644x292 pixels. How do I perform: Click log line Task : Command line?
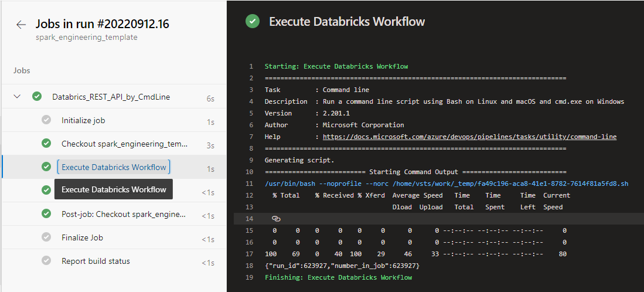click(317, 90)
